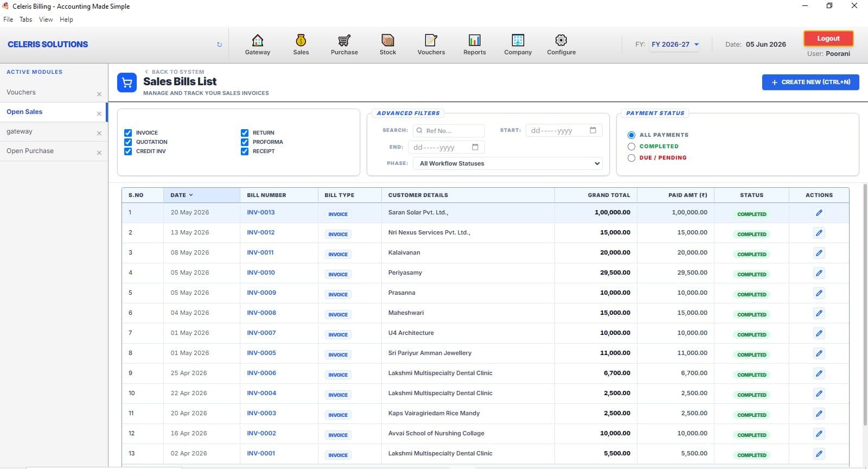
Task: Uncheck the Invoice bill type filter
Action: (x=128, y=132)
